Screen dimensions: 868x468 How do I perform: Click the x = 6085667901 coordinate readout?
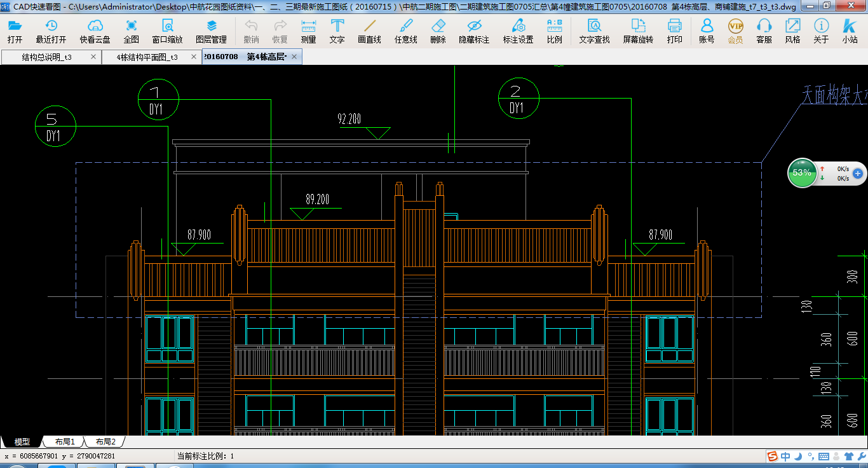(x=32, y=456)
